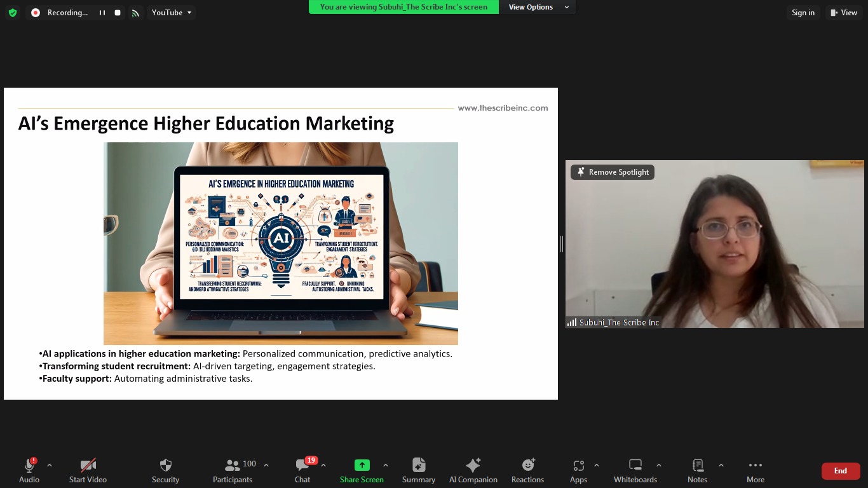Expand the audio settings caret

[50, 465]
